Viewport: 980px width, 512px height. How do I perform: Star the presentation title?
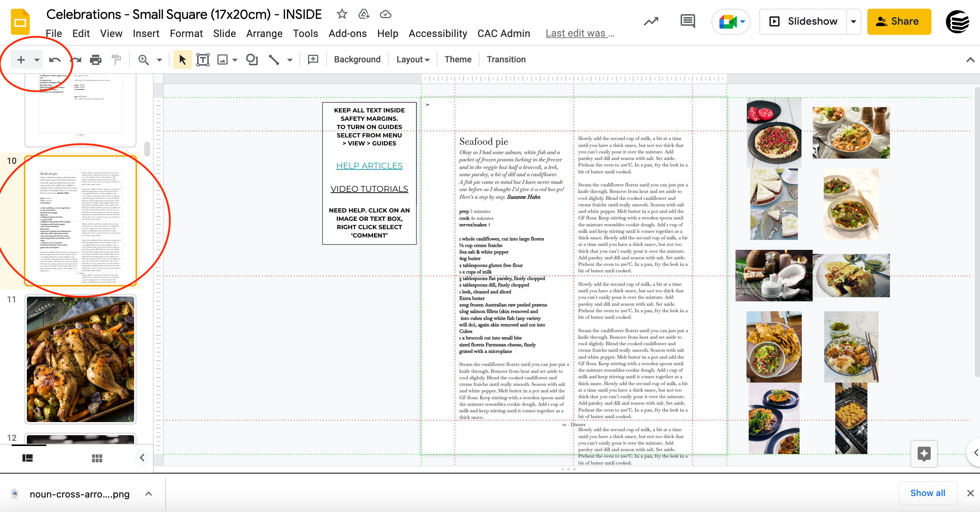(341, 14)
